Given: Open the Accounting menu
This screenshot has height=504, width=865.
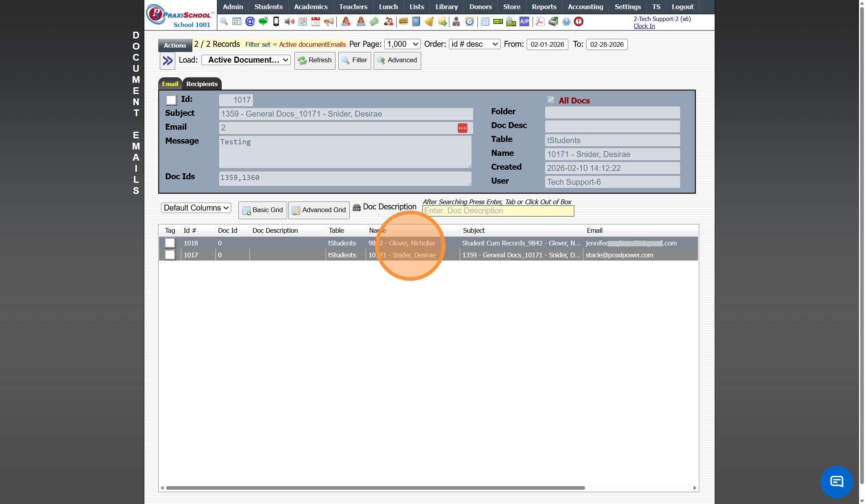Looking at the screenshot, I should (585, 7).
